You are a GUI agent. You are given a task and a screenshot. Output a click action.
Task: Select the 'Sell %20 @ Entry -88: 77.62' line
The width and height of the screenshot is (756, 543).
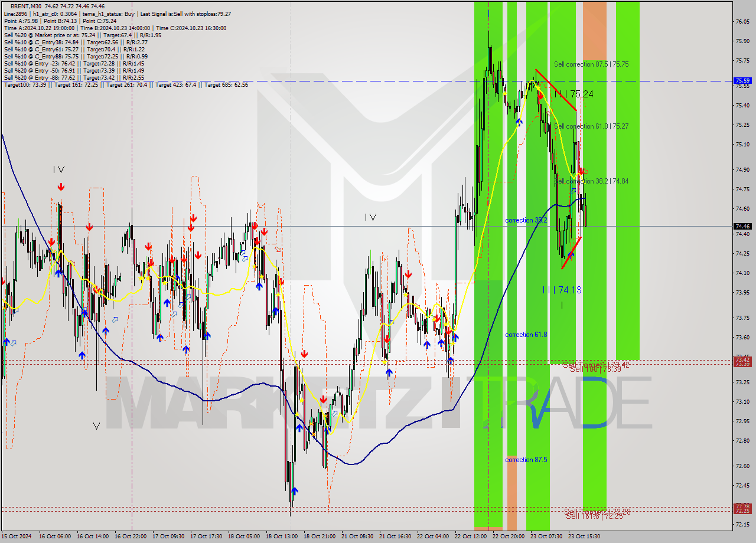74,77
